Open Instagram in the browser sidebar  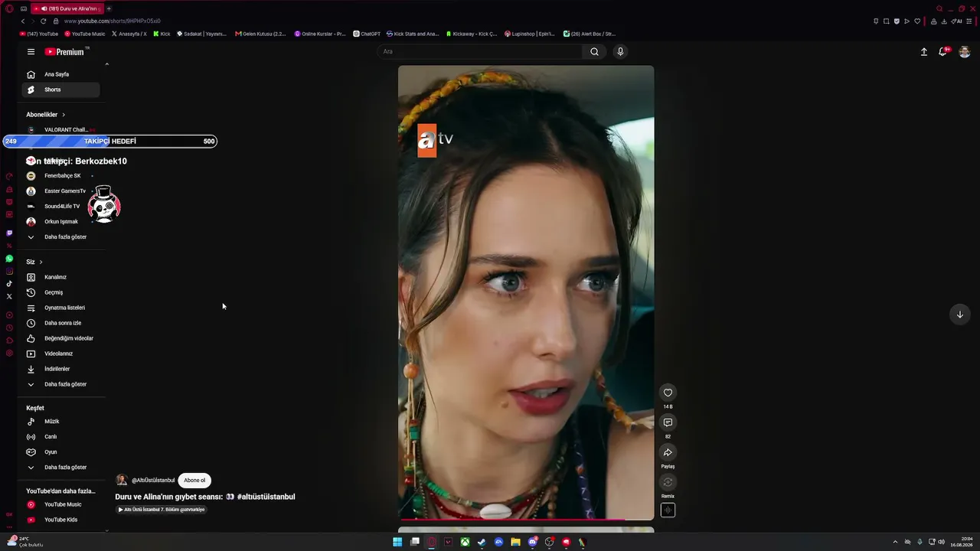click(x=9, y=271)
